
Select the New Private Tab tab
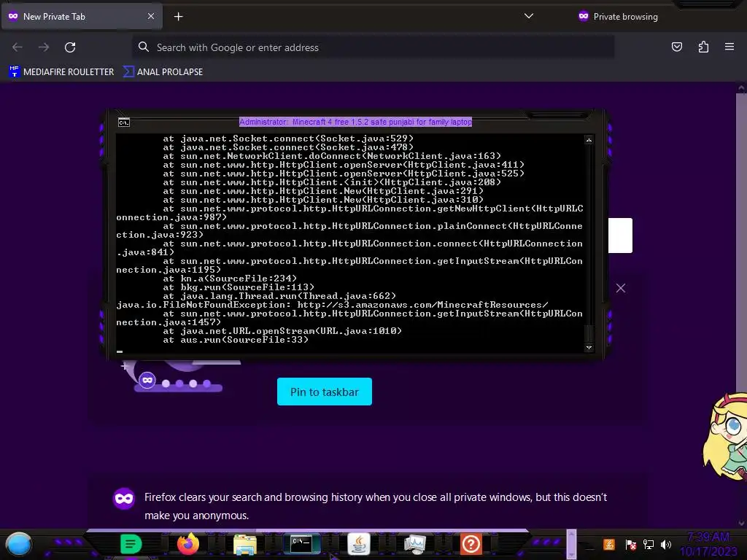tap(82, 16)
